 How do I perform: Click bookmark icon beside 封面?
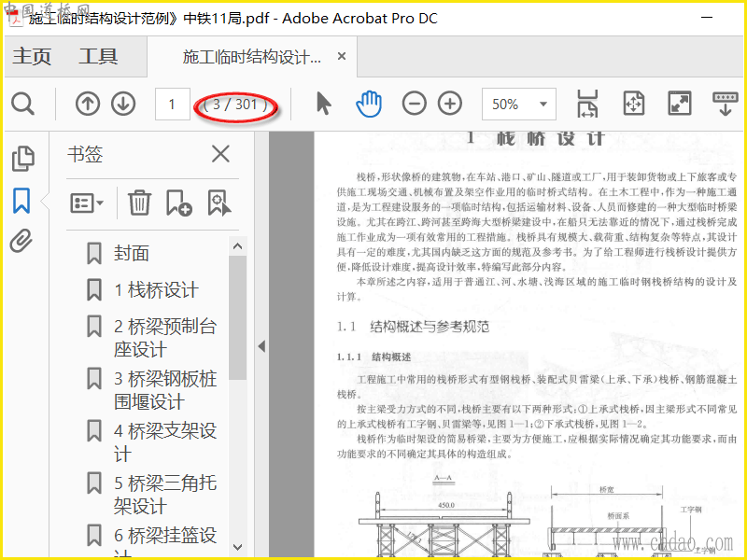click(x=94, y=253)
